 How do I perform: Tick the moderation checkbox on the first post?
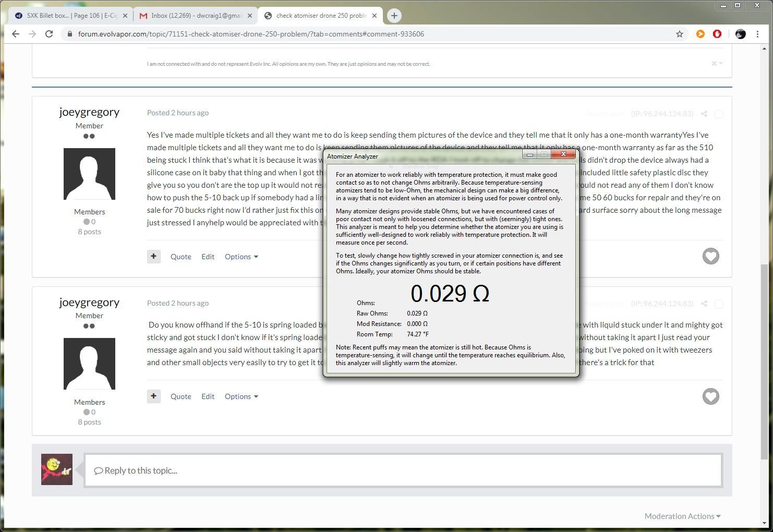tap(718, 114)
